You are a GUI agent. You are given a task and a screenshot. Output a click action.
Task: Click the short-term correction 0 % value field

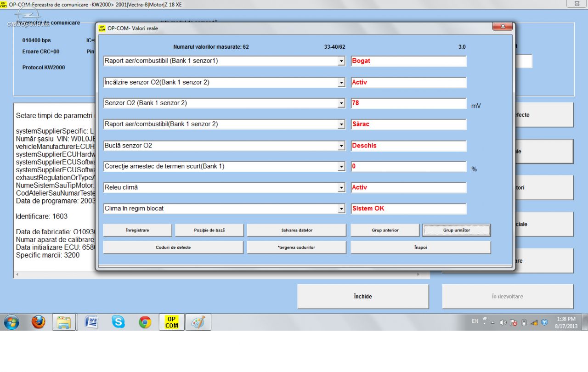click(x=408, y=166)
